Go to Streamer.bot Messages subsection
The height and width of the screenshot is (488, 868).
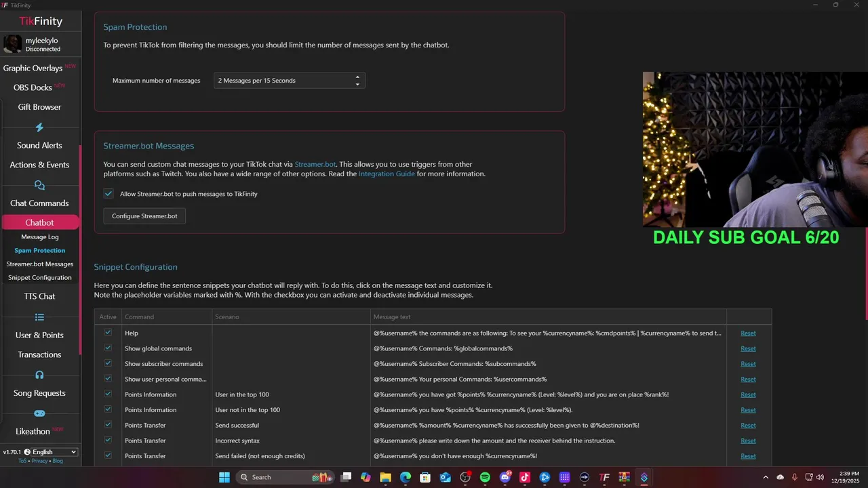pyautogui.click(x=40, y=264)
